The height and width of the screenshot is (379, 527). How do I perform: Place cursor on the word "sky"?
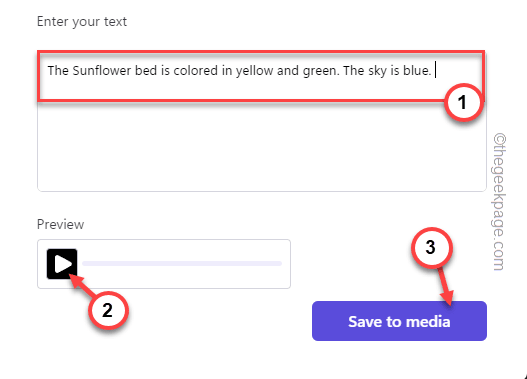[373, 71]
